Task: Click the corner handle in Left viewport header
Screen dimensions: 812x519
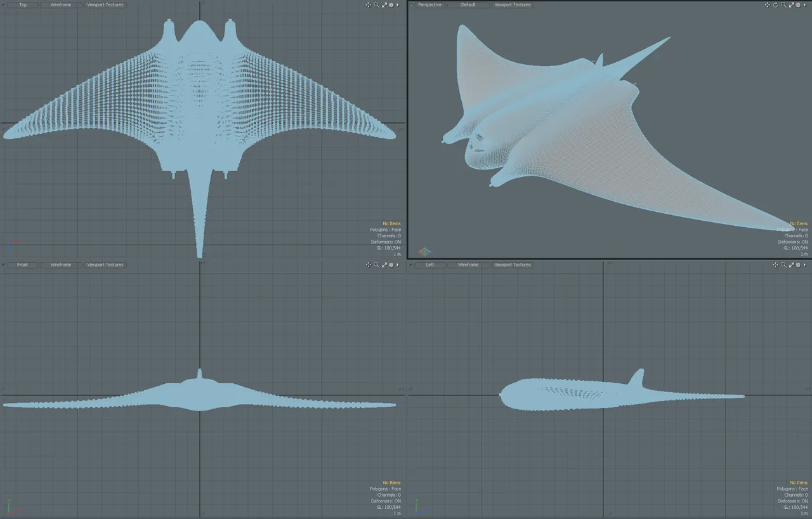Action: (411, 265)
